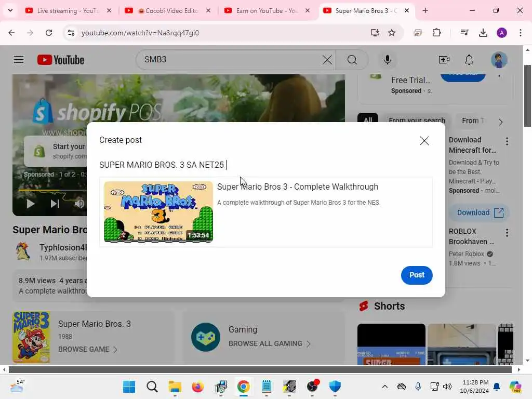Clear the search text with X icon
The image size is (532, 399).
(x=327, y=60)
